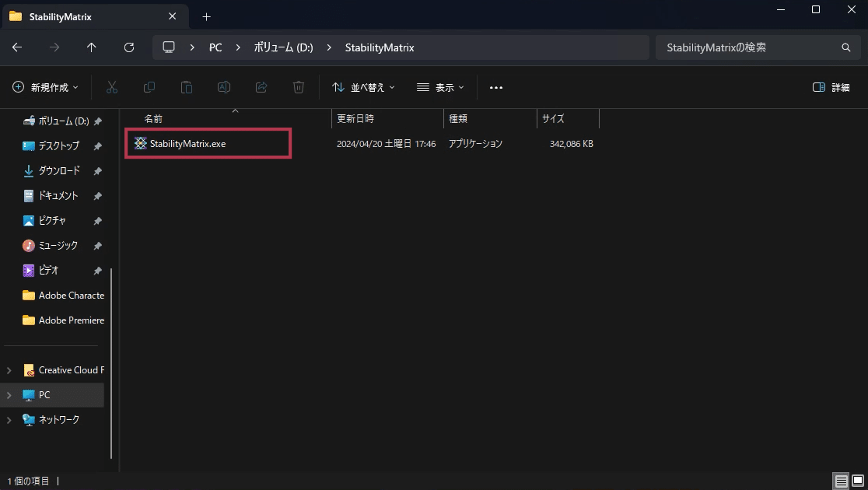Minimize the Explorer window
This screenshot has width=868, height=490.
781,9
